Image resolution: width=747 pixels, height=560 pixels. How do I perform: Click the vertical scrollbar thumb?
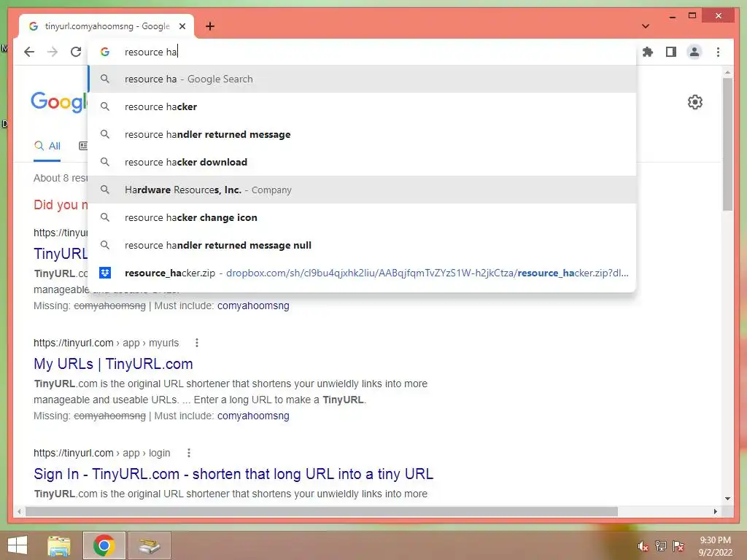click(727, 144)
